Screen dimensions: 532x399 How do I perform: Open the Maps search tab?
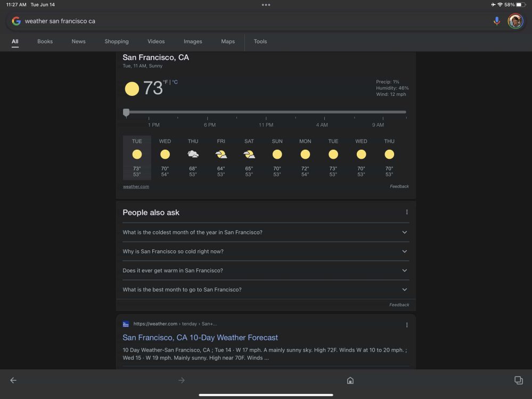click(228, 41)
